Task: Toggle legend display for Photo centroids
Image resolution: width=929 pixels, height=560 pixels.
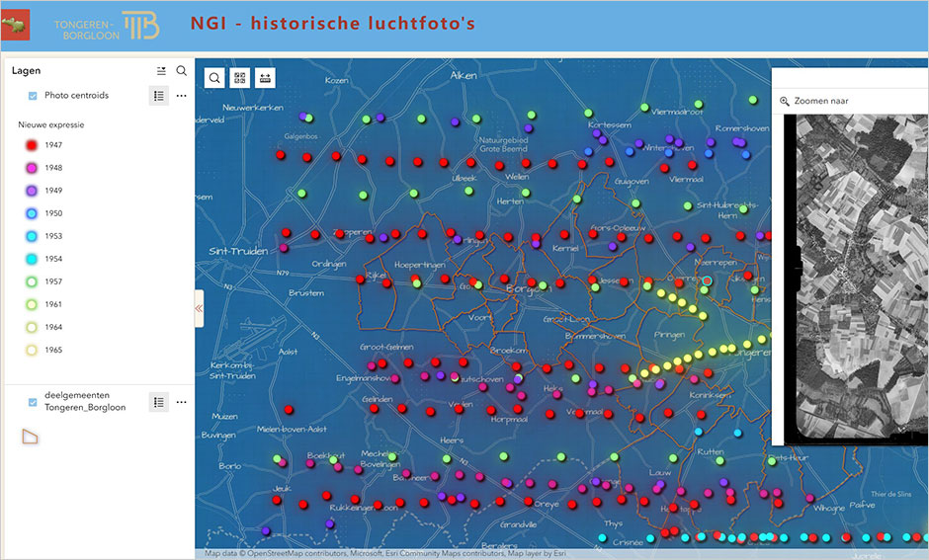Action: click(158, 96)
